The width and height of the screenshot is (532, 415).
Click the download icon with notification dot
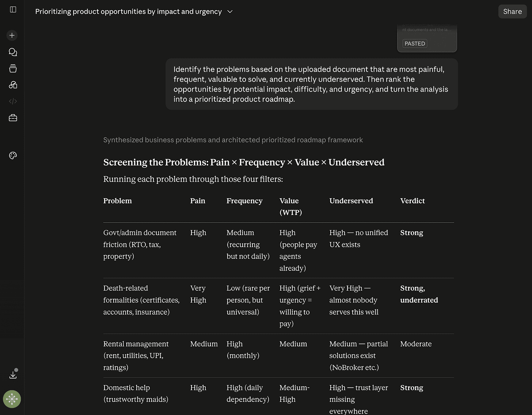13,374
